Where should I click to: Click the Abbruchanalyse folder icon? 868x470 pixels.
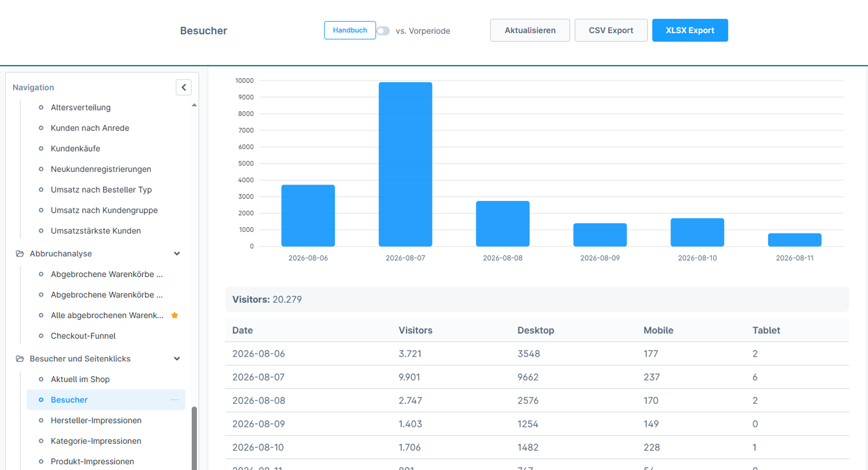[20, 253]
